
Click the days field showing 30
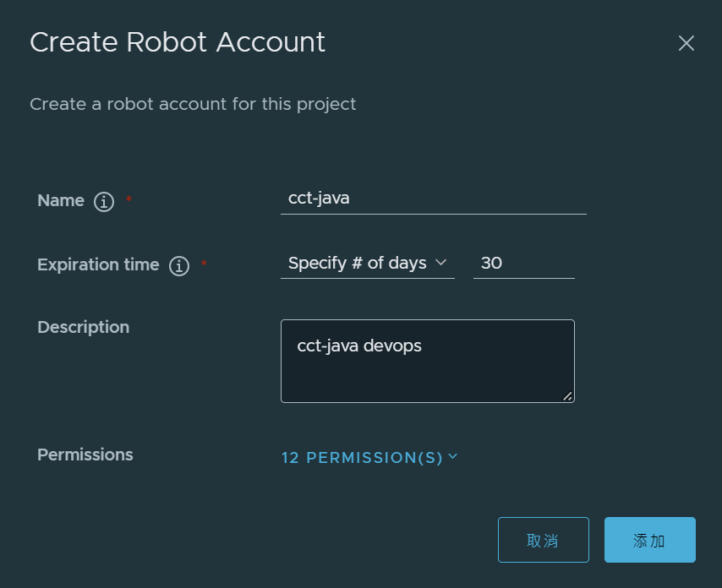(523, 264)
